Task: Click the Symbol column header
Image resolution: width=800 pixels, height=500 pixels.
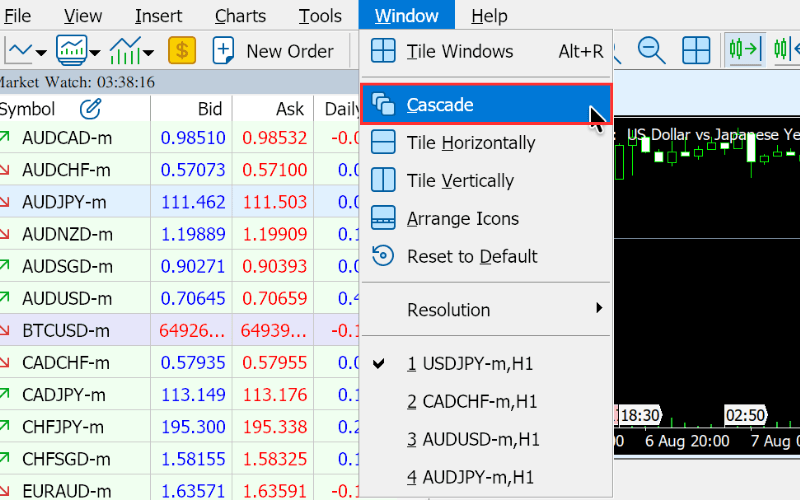Action: (27, 109)
